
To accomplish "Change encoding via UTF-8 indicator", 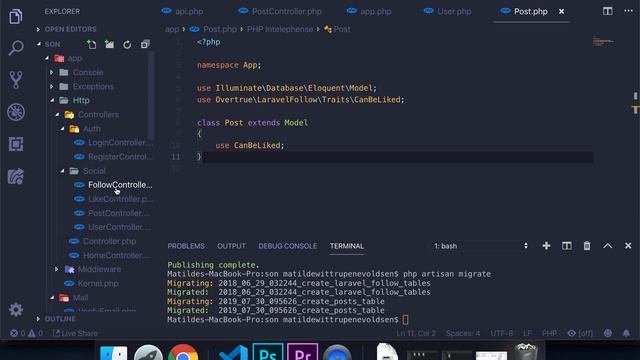I will pyautogui.click(x=502, y=333).
